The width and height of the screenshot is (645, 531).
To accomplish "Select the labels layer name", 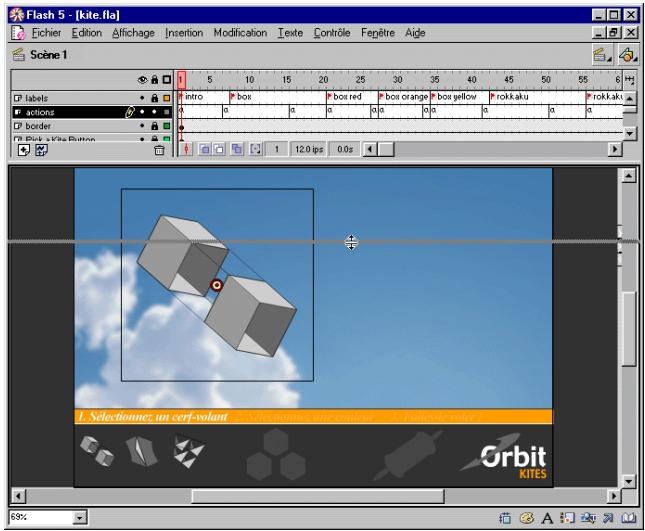I will [37, 98].
